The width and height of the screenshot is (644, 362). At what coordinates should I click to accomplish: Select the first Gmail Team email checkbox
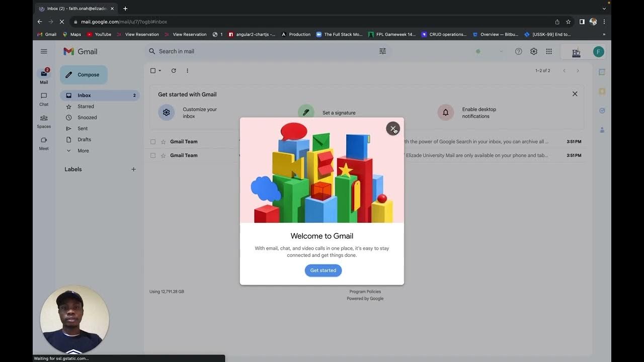[x=153, y=142]
